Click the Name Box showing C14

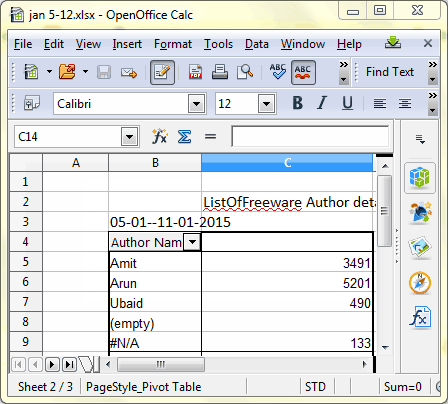68,136
